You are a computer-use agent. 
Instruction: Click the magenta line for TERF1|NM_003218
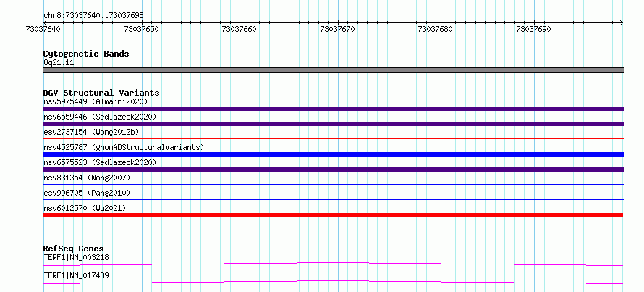(333, 264)
